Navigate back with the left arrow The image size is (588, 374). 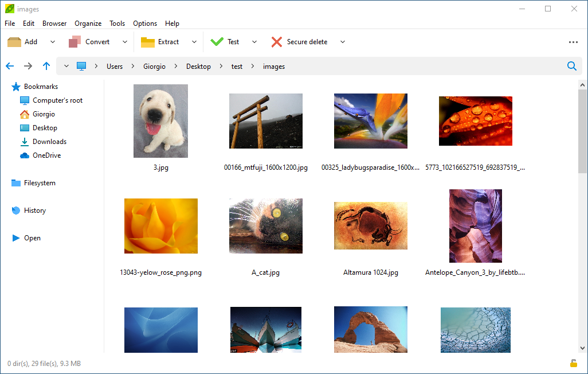click(9, 66)
